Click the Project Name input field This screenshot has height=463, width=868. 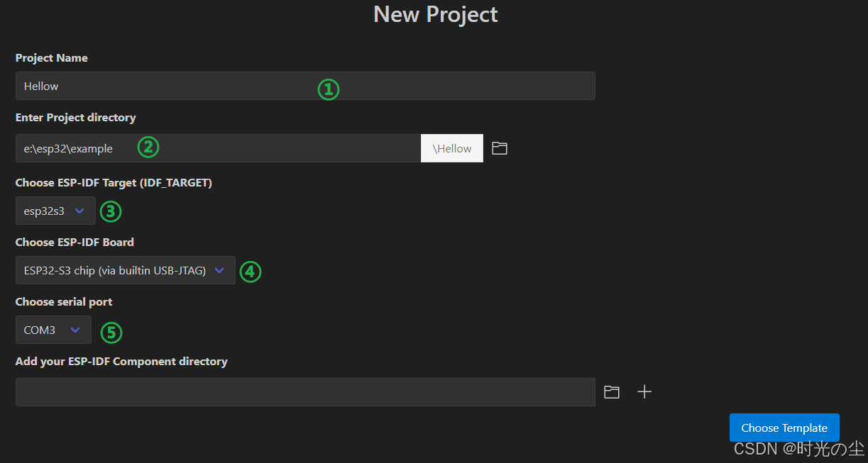[305, 86]
